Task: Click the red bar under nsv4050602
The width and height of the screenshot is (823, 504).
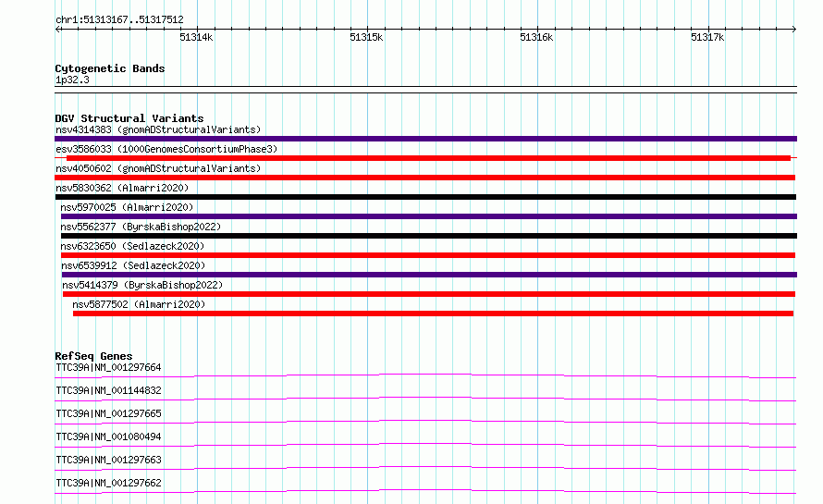Action: pos(424,178)
